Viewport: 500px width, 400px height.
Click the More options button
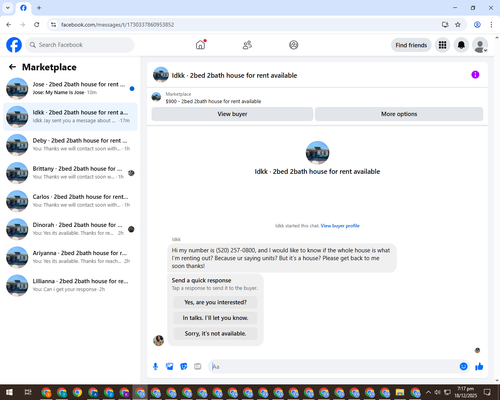click(x=399, y=114)
